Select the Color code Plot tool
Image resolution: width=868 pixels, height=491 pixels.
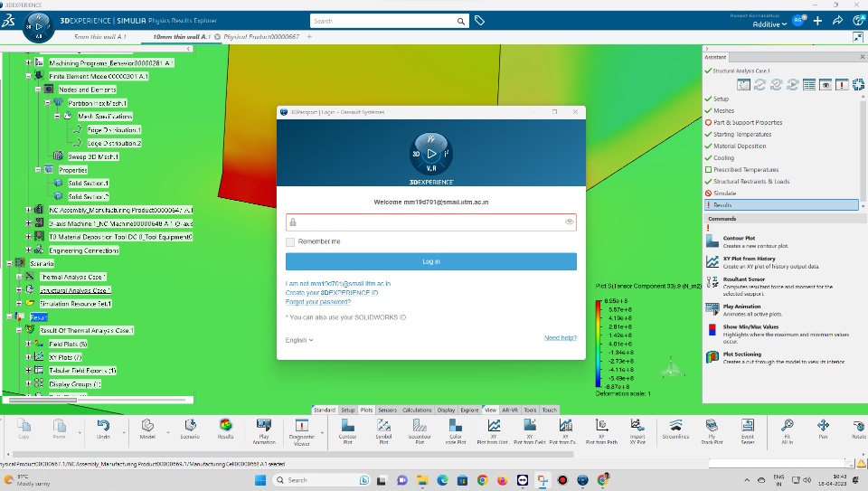pos(456,425)
